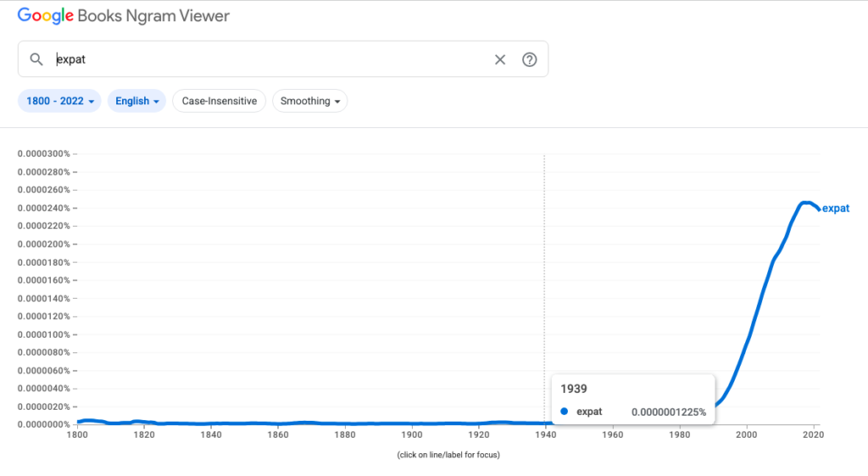Click the peak of the expat line

[x=805, y=203]
